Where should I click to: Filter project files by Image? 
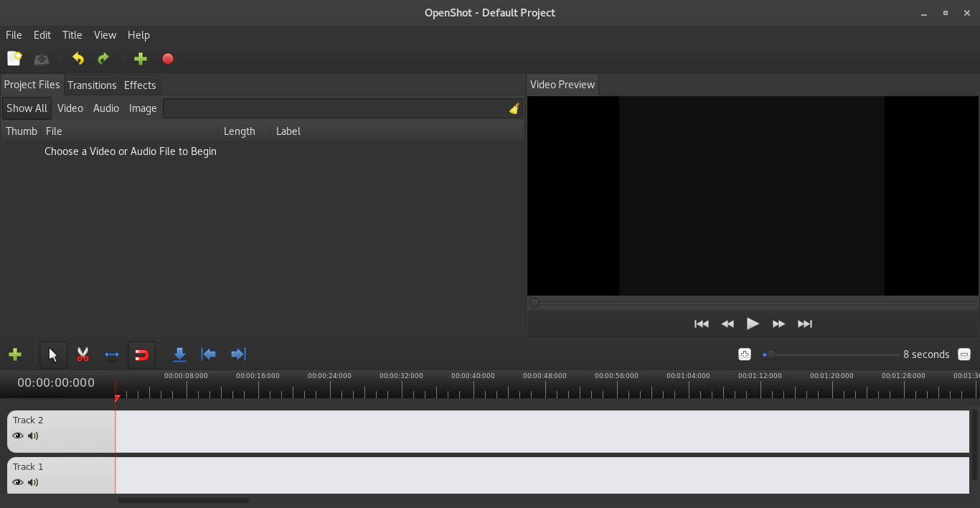pos(143,108)
